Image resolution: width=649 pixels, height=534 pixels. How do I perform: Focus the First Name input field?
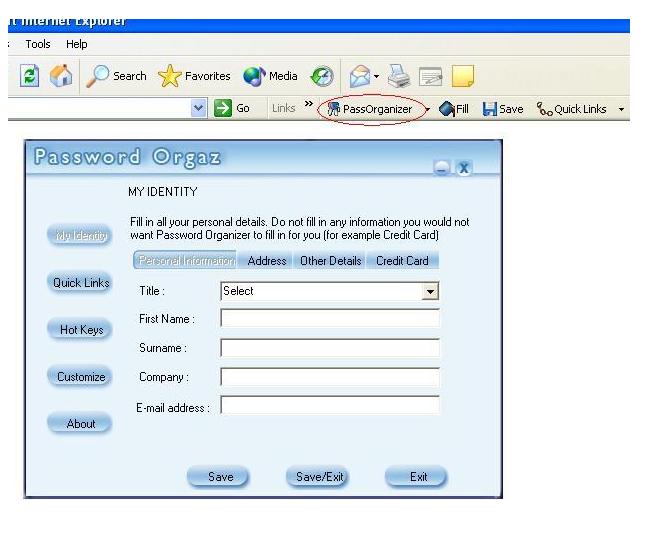coord(330,318)
